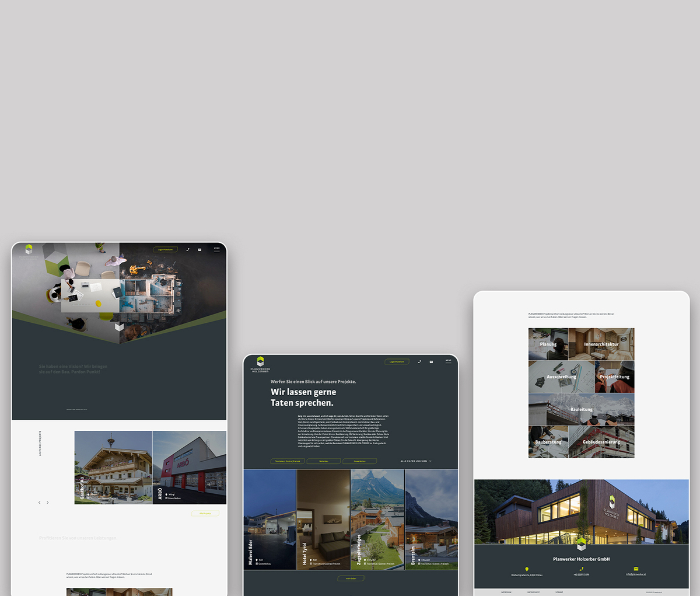The width and height of the screenshot is (700, 596).
Task: Go to next slide in Laufende Projekte carousel
Action: [x=48, y=503]
